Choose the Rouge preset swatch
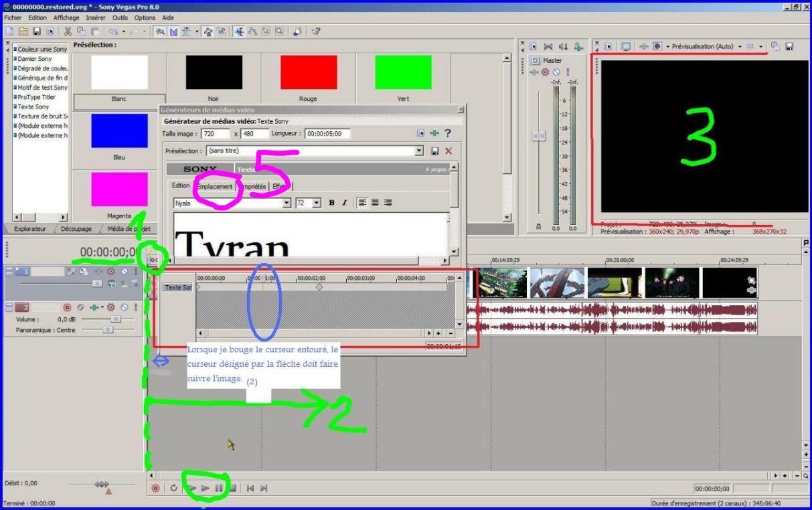The image size is (812, 510). point(308,73)
